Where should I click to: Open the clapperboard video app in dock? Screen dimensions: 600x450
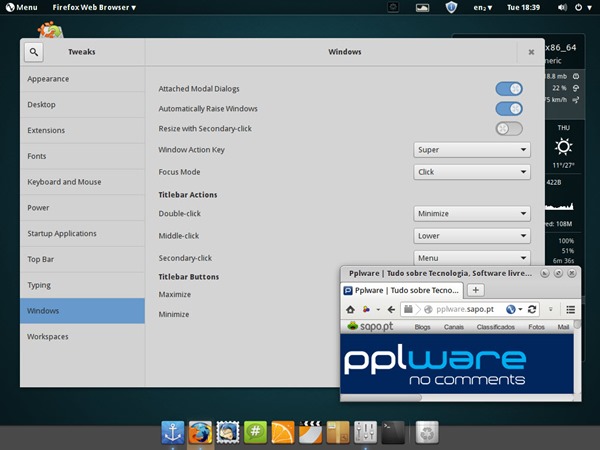point(310,432)
